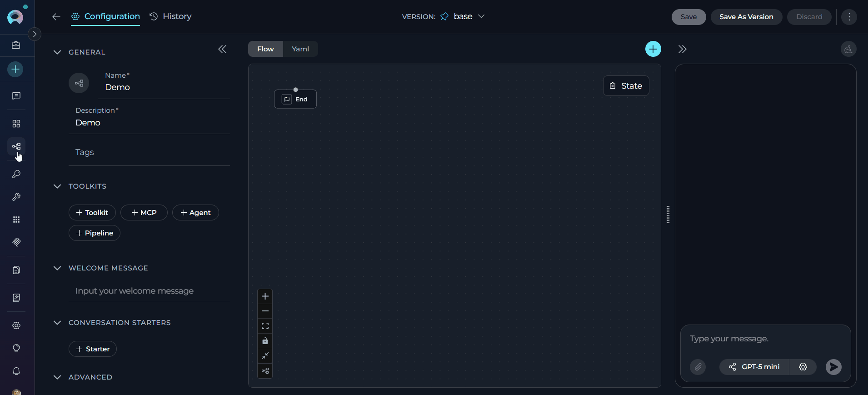Screen dimensions: 868x395
Task: Open the four-squares agents icon in sidebar
Action: tap(16, 124)
